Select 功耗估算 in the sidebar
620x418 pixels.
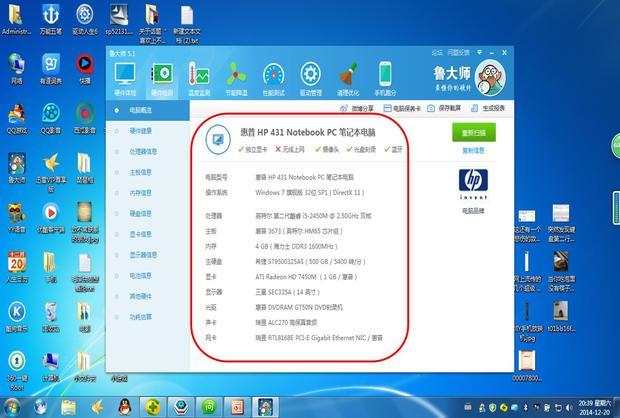tap(140, 317)
